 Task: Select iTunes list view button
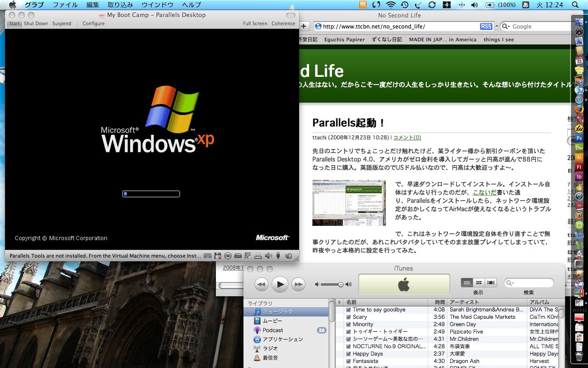click(467, 282)
